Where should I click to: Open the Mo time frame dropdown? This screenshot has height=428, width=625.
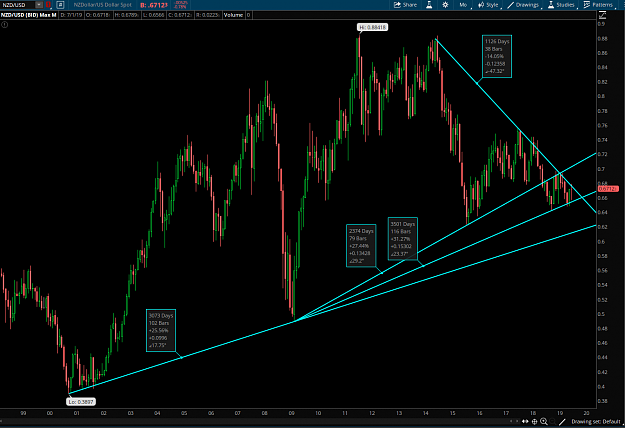pos(464,5)
